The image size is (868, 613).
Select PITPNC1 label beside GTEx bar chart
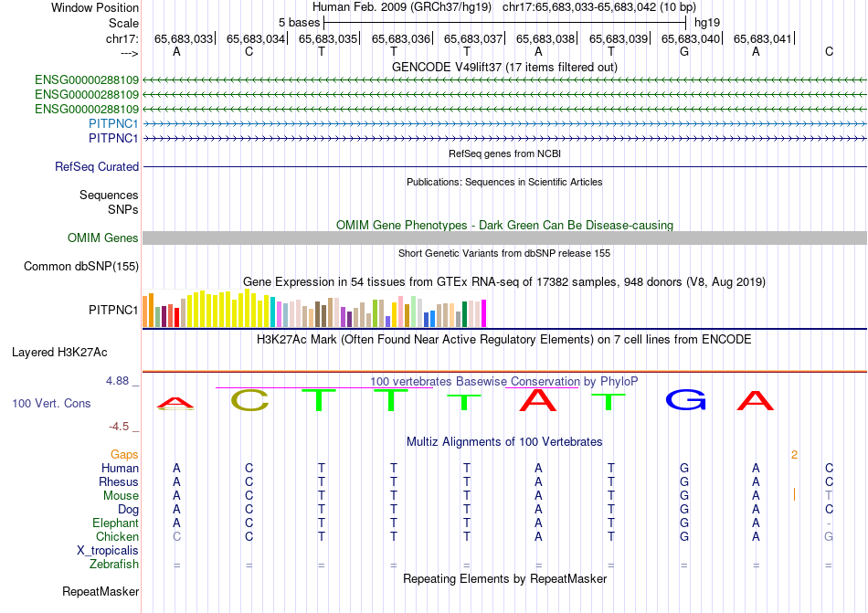[113, 310]
